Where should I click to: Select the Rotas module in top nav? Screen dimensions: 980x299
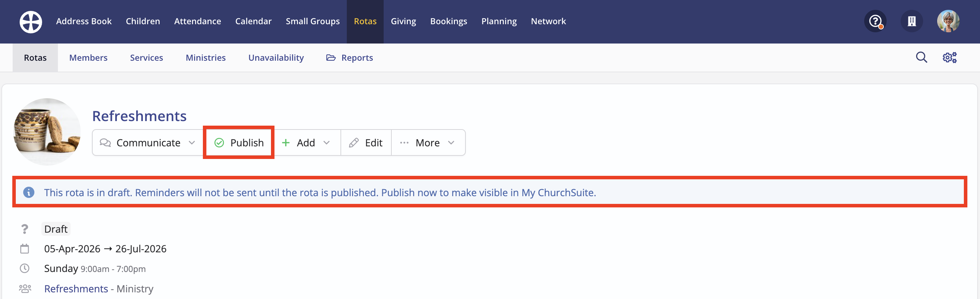click(365, 21)
